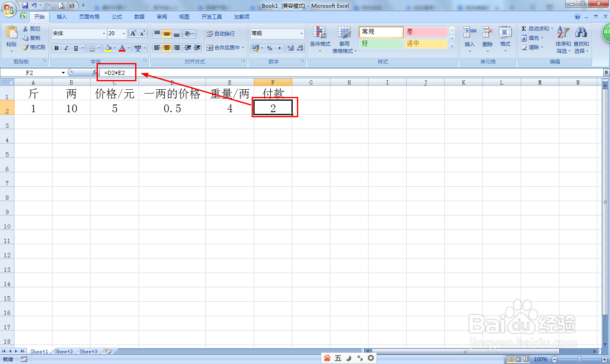Select the Sheet2 worksheet tab
This screenshot has height=364, width=610.
point(64,351)
